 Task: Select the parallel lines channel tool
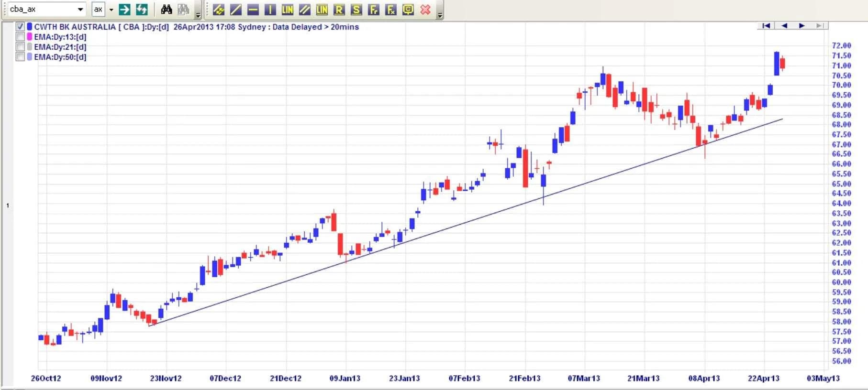(304, 10)
